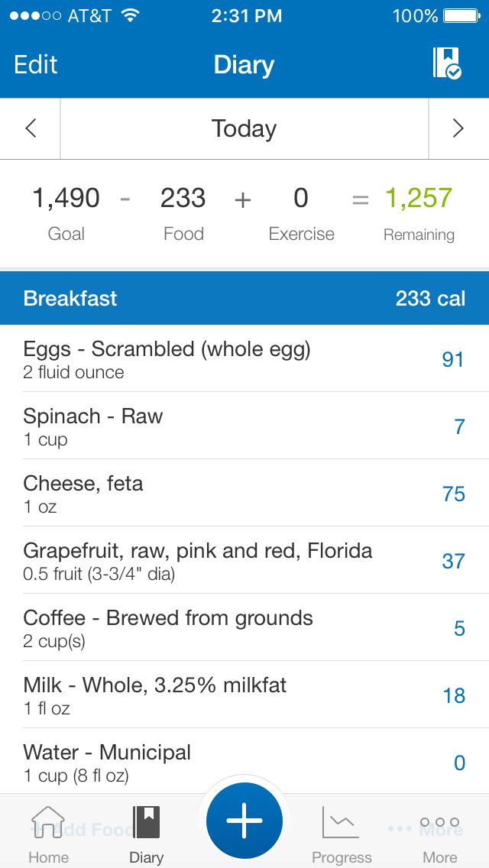Tap the complete diary bookmark icon
The height and width of the screenshot is (868, 489).
click(447, 63)
